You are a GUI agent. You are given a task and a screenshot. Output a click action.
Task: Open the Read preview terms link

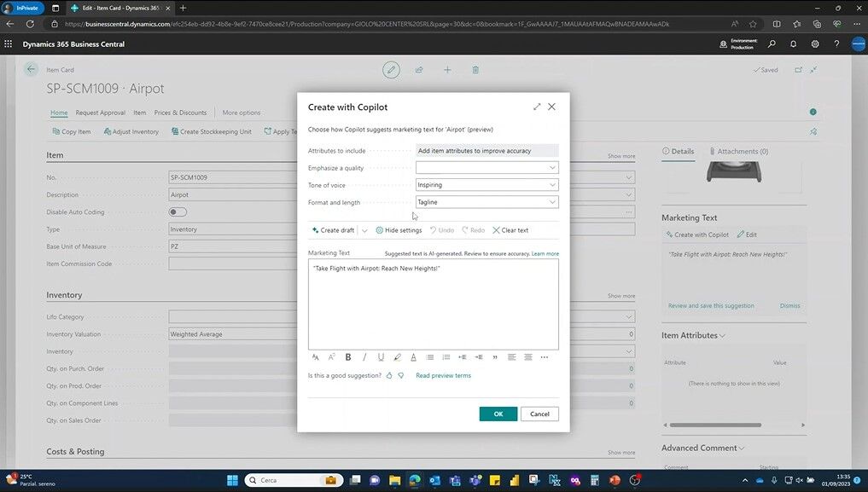443,375
